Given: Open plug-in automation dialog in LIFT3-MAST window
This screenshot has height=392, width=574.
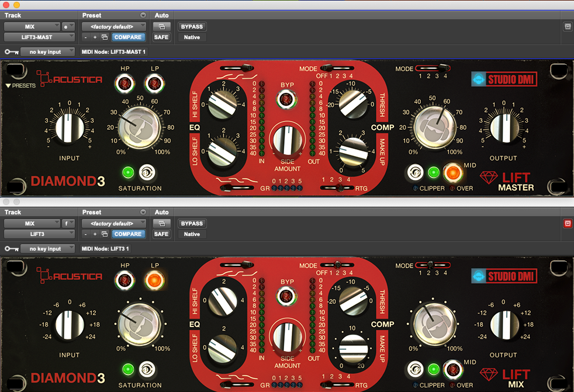Looking at the screenshot, I should [162, 27].
